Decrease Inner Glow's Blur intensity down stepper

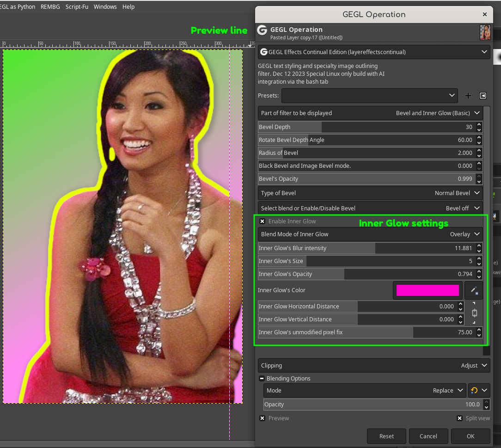pos(479,251)
